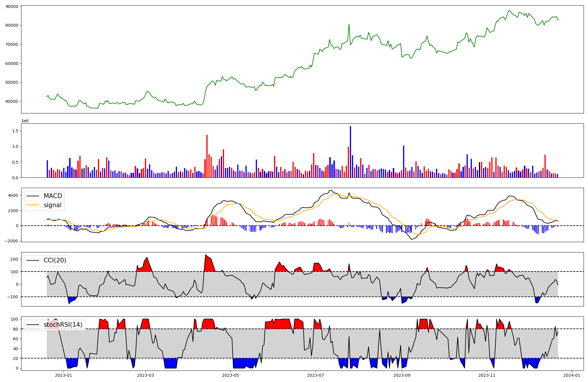Click the 2024-01 x-axis tick label
The image size is (588, 382).
tap(572, 375)
